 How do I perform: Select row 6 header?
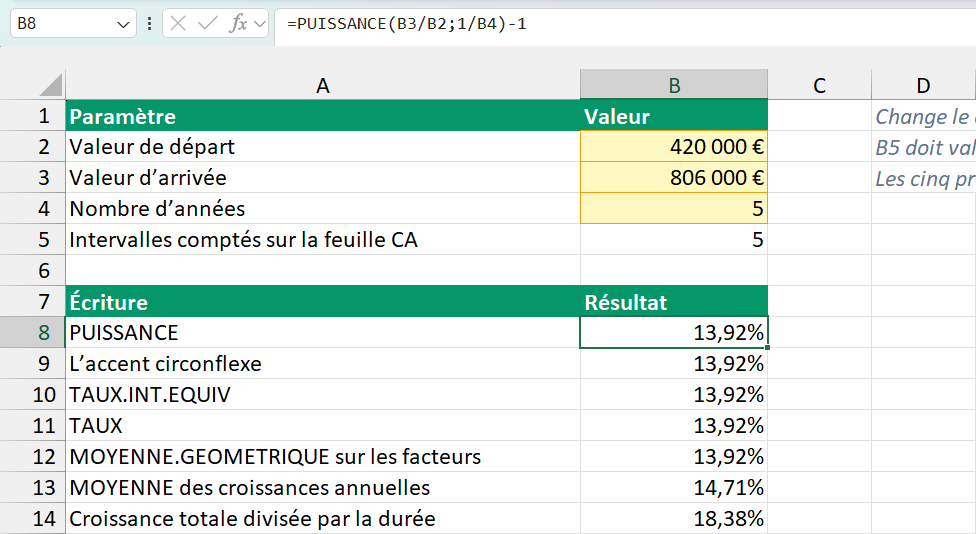(x=32, y=270)
